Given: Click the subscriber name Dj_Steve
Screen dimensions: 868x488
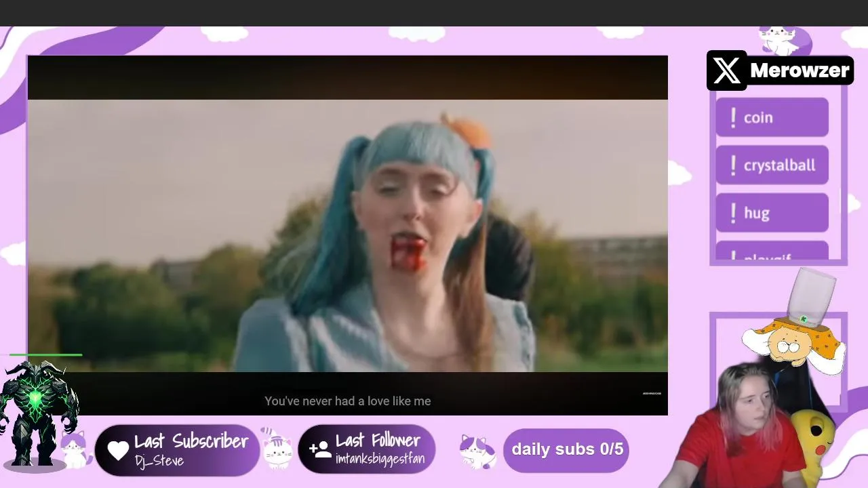Looking at the screenshot, I should pyautogui.click(x=159, y=461).
